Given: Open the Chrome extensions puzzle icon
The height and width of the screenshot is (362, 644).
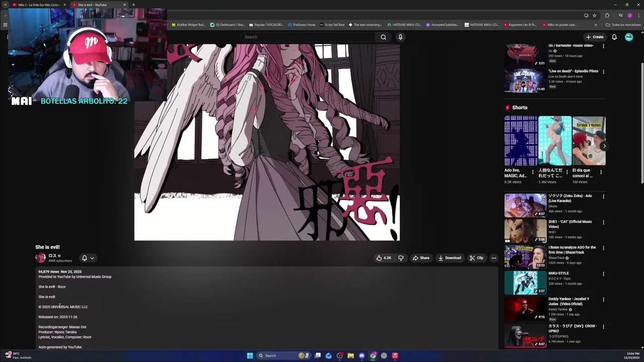Looking at the screenshot, I should (x=607, y=15).
